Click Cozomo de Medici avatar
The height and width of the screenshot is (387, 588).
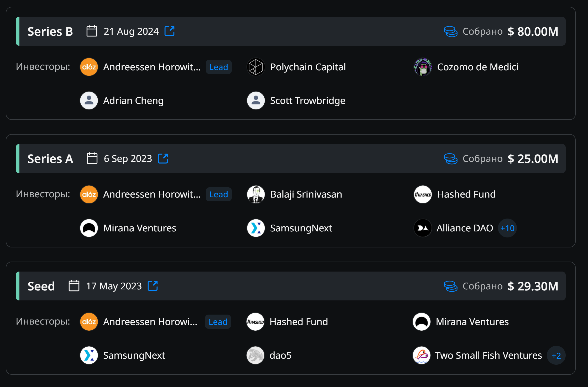[x=423, y=67]
